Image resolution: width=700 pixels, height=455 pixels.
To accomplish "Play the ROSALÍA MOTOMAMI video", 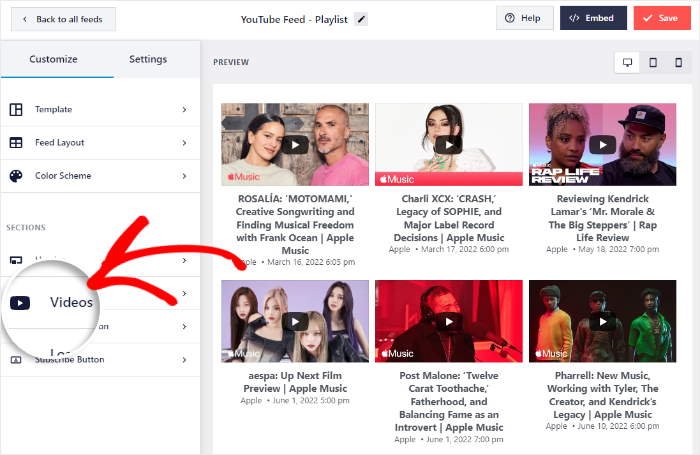I will [294, 144].
